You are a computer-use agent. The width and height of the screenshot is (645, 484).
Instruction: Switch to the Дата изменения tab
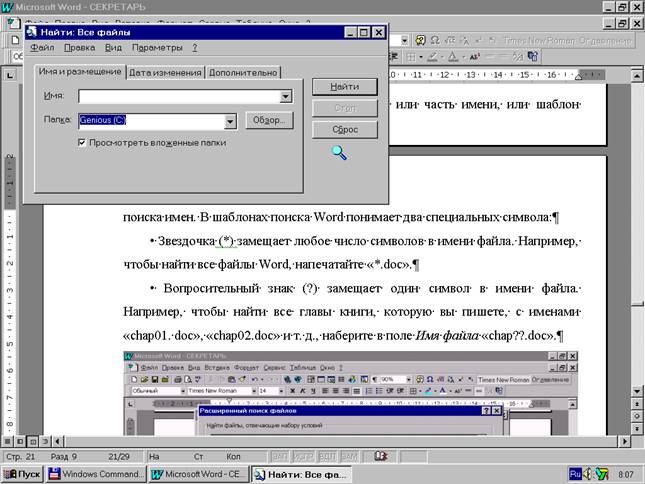pos(165,72)
